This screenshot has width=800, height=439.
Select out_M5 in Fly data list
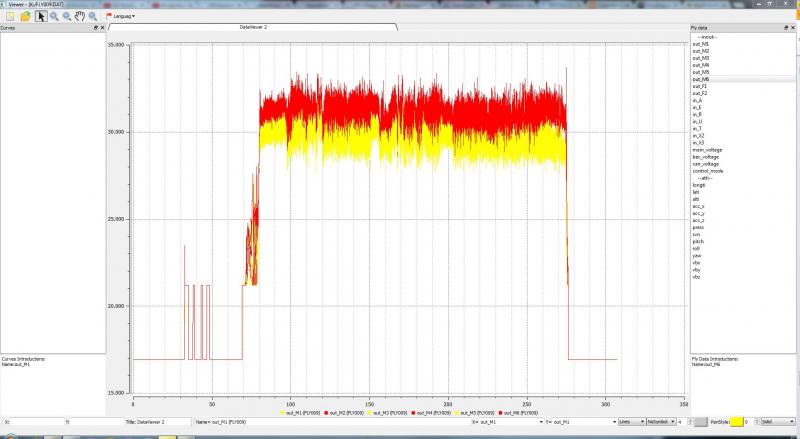click(701, 72)
